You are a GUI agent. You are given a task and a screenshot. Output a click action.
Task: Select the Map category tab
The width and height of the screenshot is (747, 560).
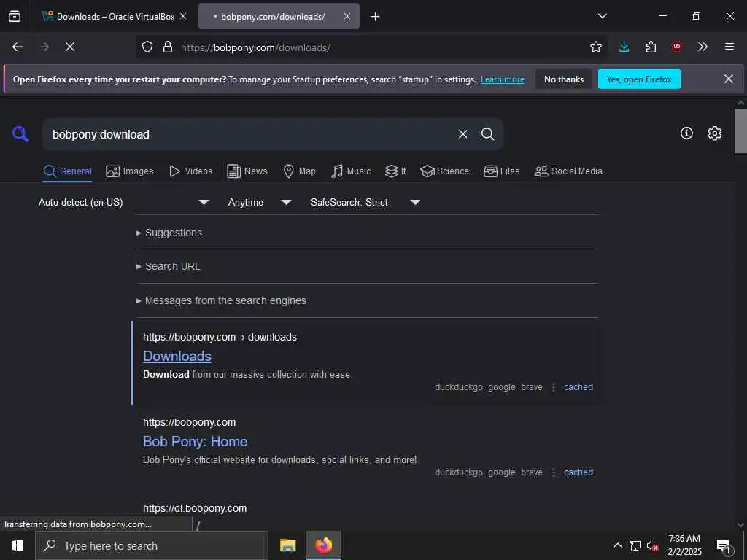(299, 171)
